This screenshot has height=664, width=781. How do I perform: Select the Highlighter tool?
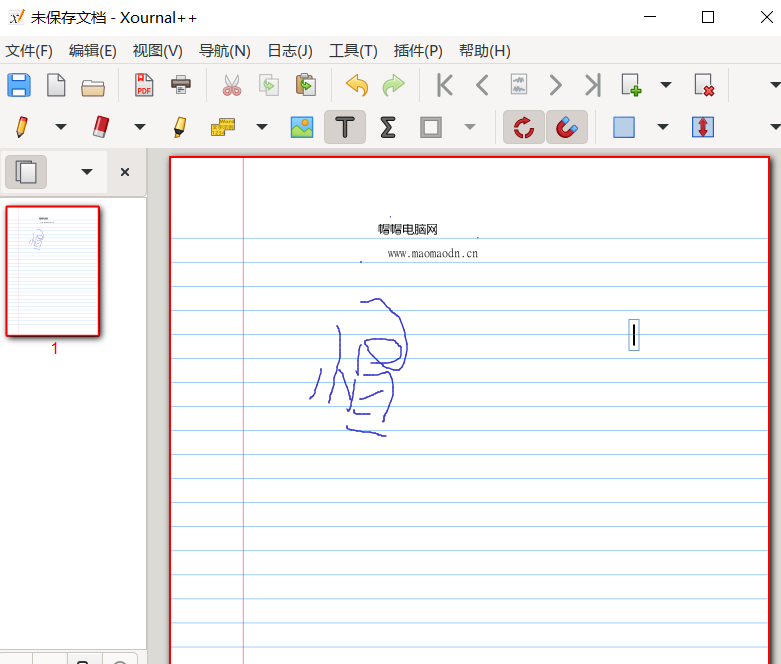click(179, 128)
